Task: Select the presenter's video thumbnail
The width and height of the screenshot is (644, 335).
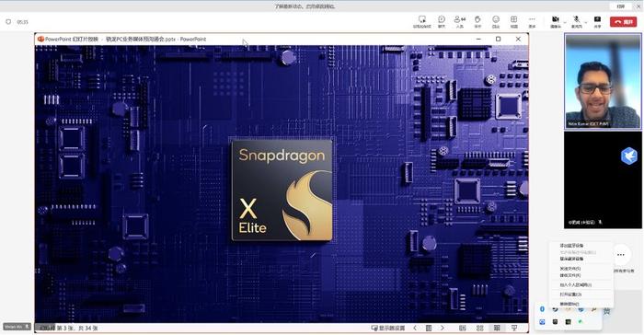Action: tap(603, 81)
